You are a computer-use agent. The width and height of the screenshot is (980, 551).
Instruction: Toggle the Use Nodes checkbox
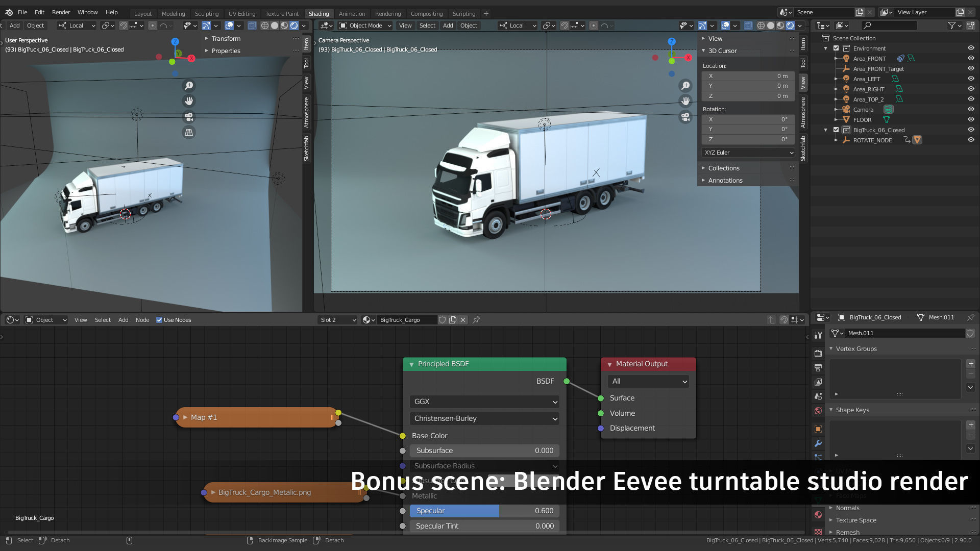(x=159, y=320)
